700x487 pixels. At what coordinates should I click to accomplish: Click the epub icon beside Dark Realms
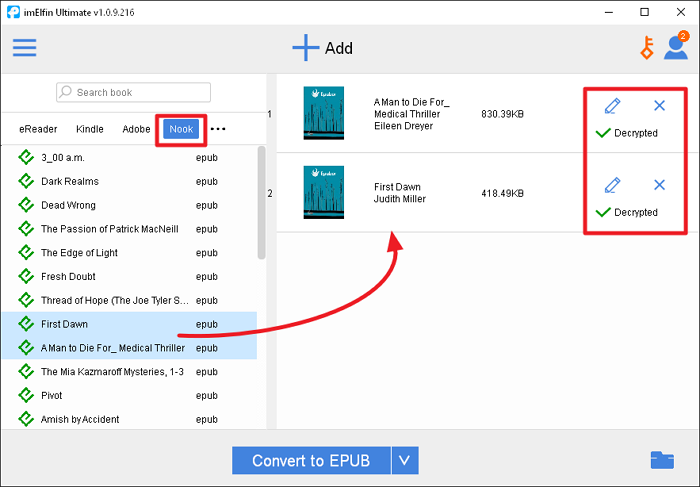tap(26, 181)
